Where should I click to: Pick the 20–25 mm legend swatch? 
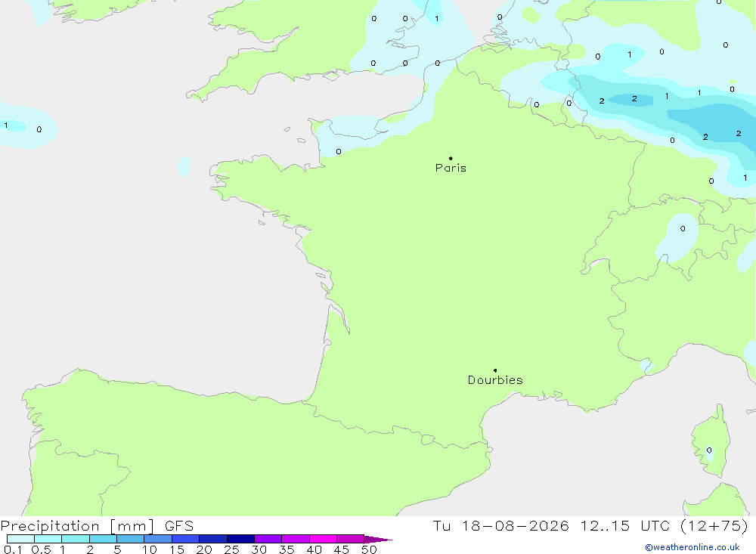pos(213,539)
